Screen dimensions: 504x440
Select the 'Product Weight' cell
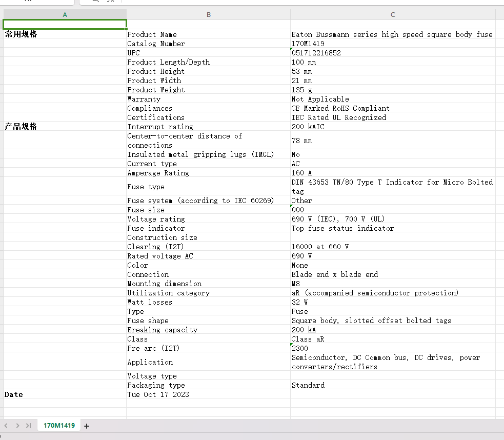[x=208, y=90]
